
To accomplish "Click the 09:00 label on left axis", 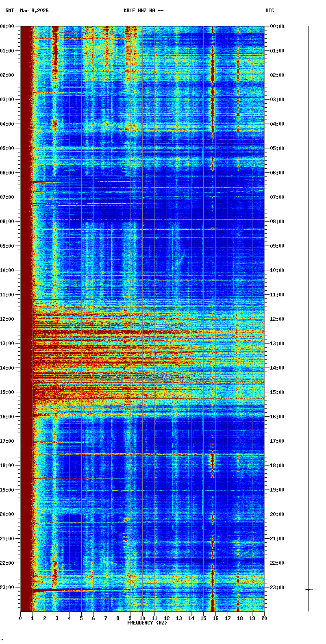I will (x=7, y=246).
